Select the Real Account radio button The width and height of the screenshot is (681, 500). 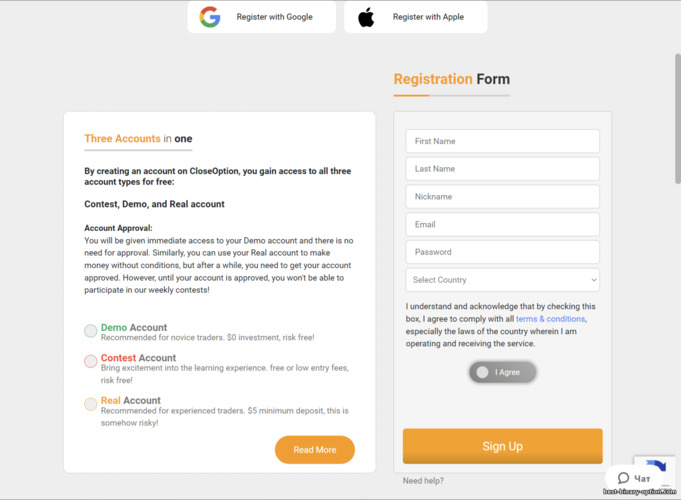click(91, 404)
